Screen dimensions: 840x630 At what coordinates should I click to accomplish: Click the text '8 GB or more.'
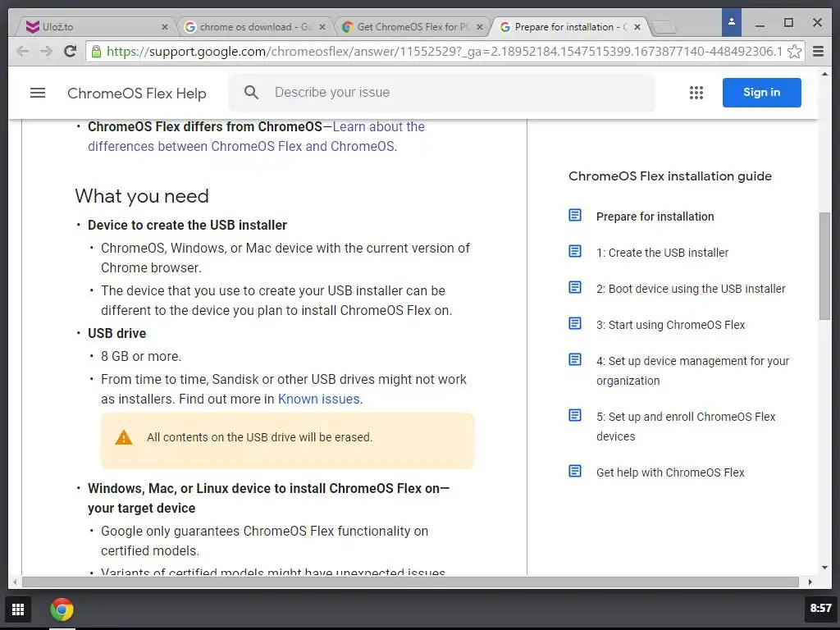[x=141, y=356]
